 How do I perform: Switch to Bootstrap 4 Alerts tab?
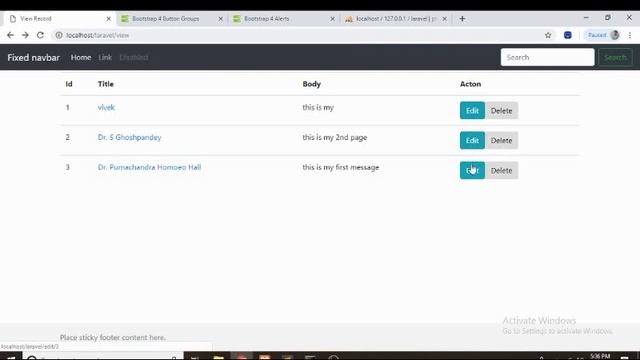(x=284, y=19)
